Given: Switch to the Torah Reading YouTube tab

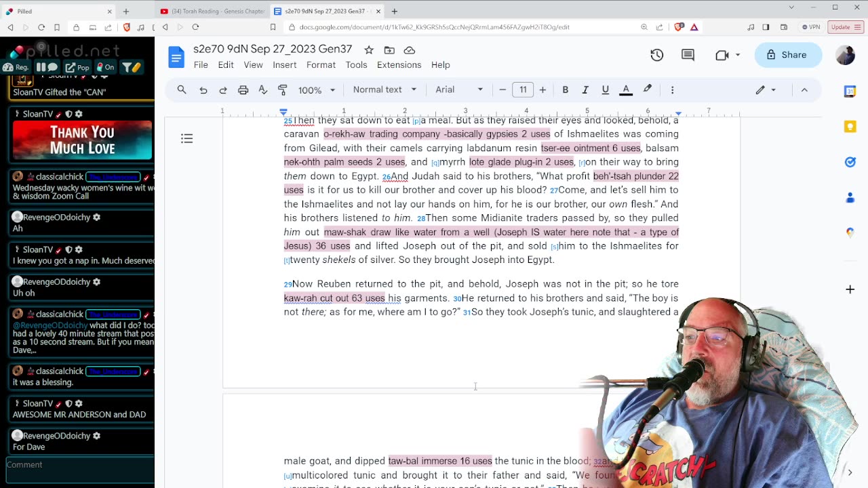Looking at the screenshot, I should tap(212, 11).
